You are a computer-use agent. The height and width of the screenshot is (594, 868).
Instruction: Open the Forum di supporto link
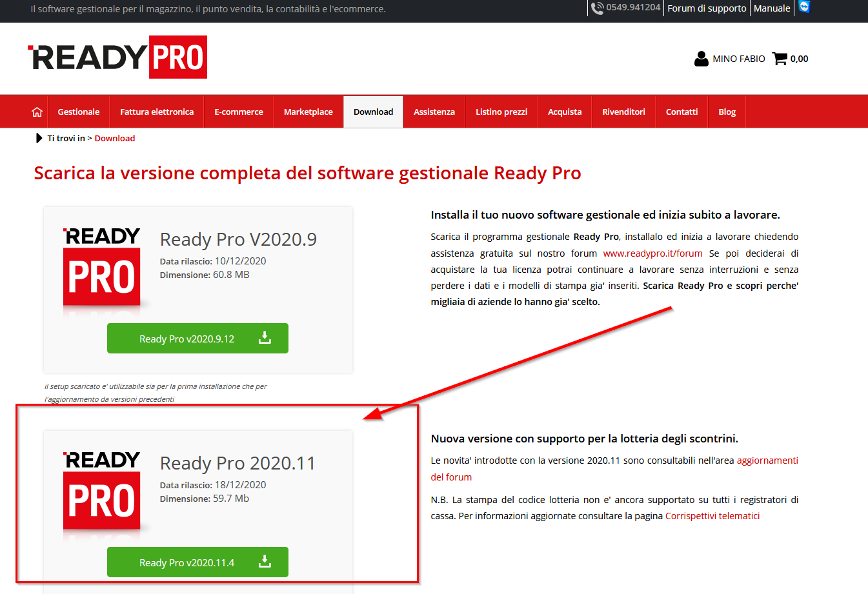707,8
